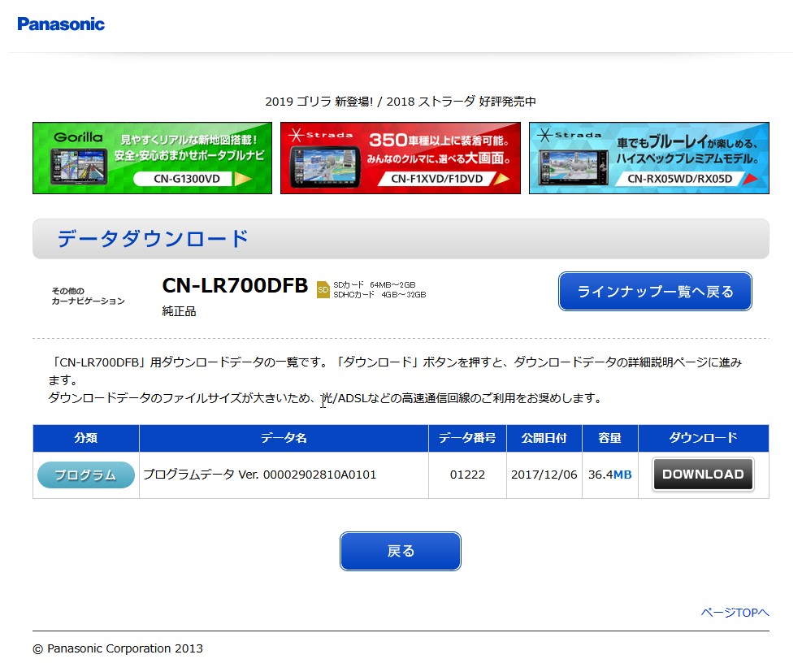The image size is (802, 672).
Task: Click the SDカード 64MB~2GB text
Action: pos(375,285)
